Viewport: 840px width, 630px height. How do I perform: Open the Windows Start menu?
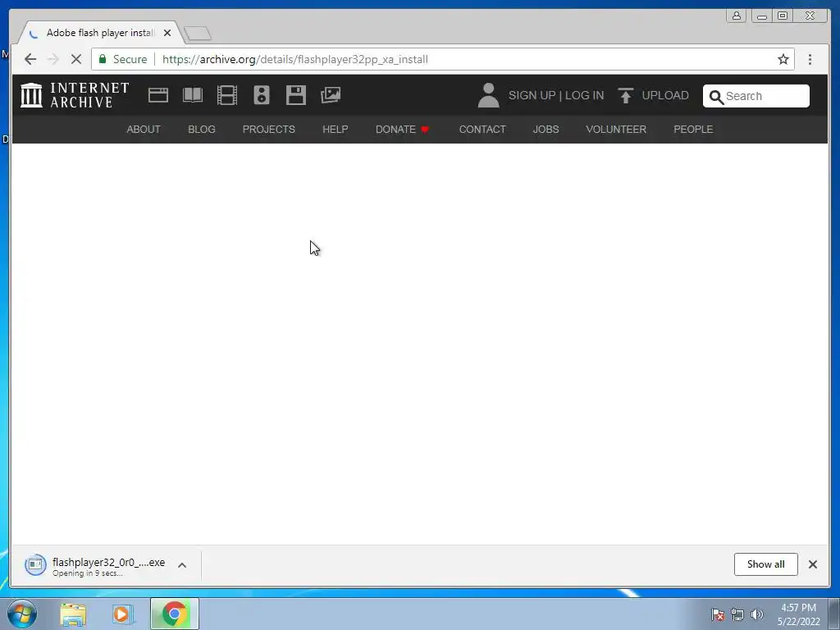(x=22, y=614)
